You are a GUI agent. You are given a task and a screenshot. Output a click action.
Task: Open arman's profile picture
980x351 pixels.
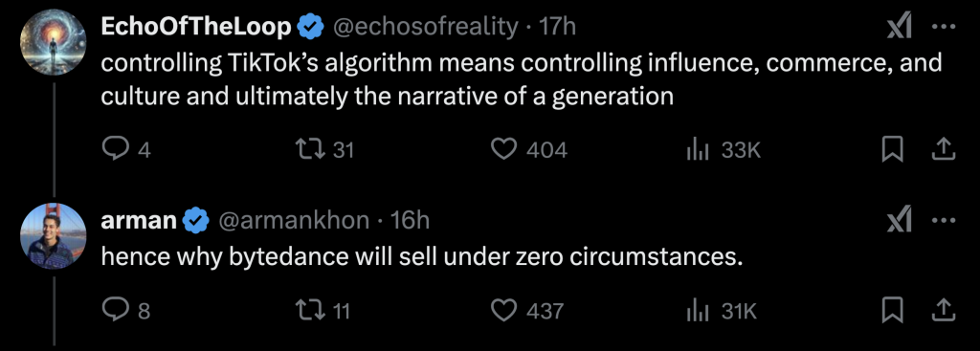click(x=54, y=235)
